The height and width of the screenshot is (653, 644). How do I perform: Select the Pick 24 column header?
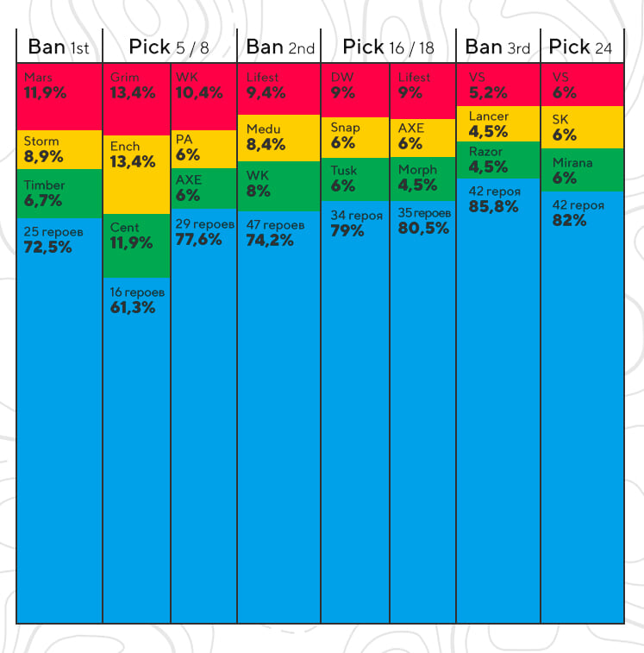point(582,47)
